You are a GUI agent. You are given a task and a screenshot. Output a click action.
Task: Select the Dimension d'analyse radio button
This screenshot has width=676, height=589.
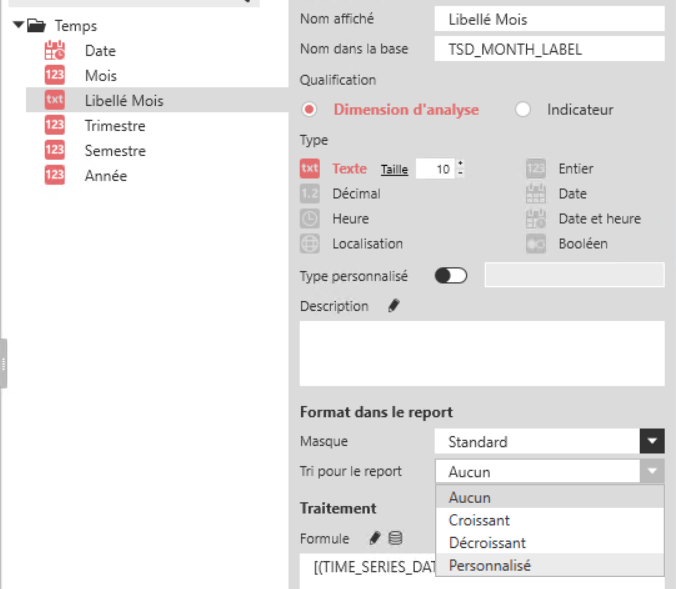tap(310, 110)
